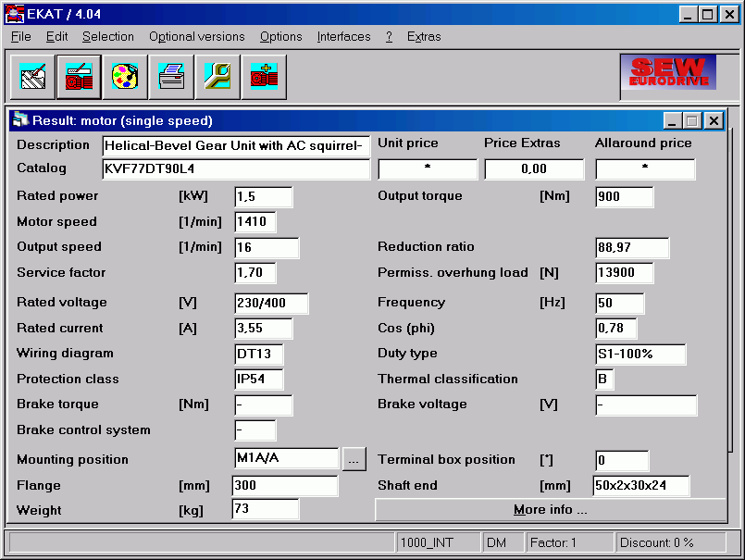The width and height of the screenshot is (745, 560).
Task: Open the Interfaces menu
Action: pos(343,37)
